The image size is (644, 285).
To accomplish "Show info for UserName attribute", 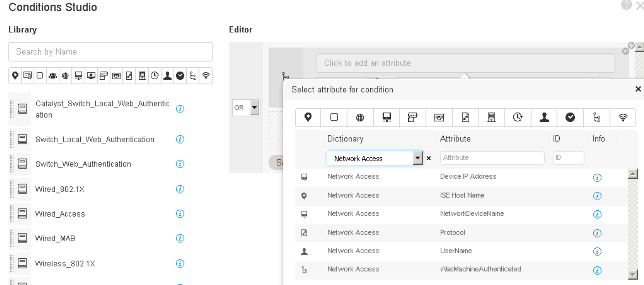I will [597, 251].
